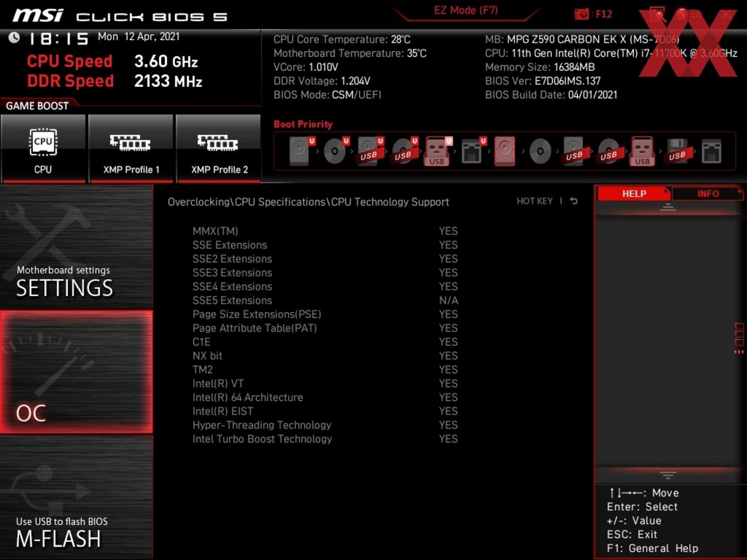The width and height of the screenshot is (747, 560).
Task: Toggle CPU Game Boost
Action: [x=43, y=148]
